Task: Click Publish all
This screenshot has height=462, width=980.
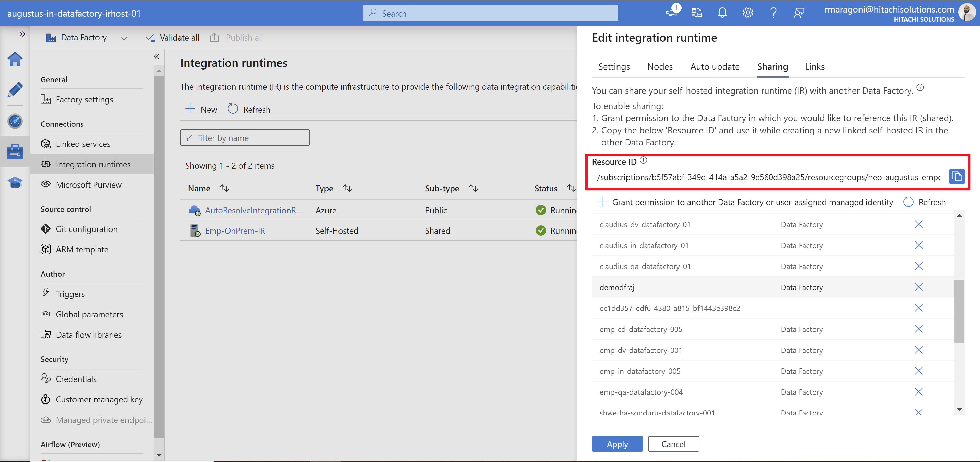Action: point(236,38)
